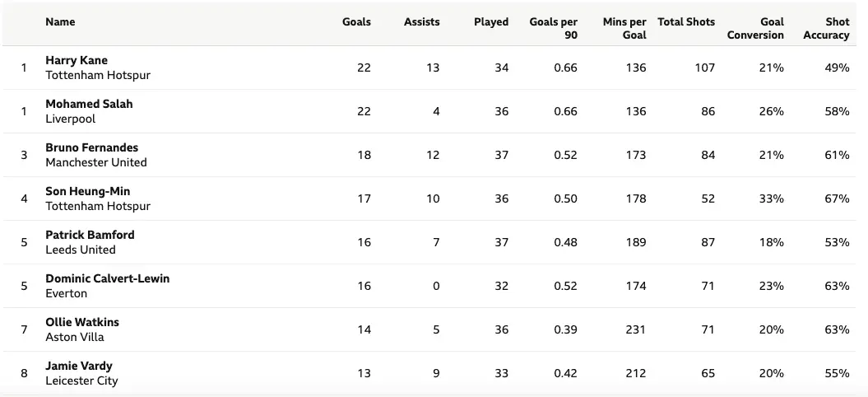Select Mohamed Salah in the table

coord(89,104)
